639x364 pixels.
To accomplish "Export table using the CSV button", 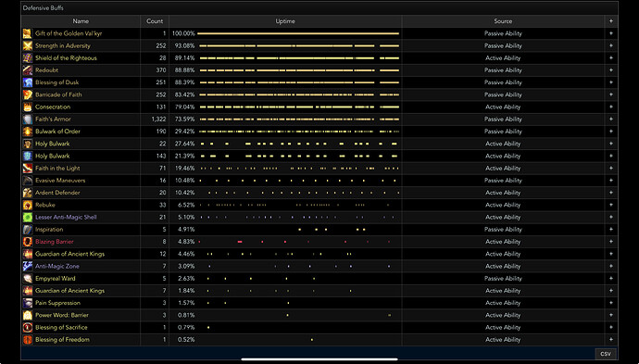I will (606, 354).
